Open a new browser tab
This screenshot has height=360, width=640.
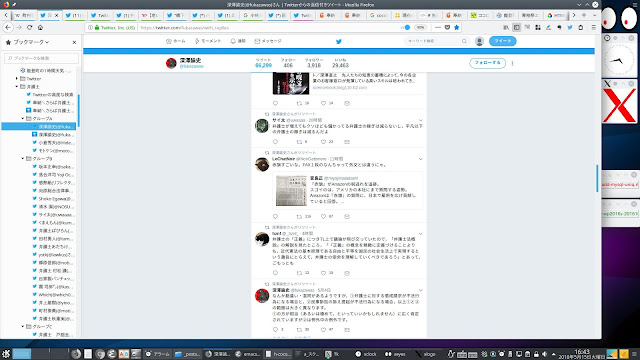(x=584, y=15)
